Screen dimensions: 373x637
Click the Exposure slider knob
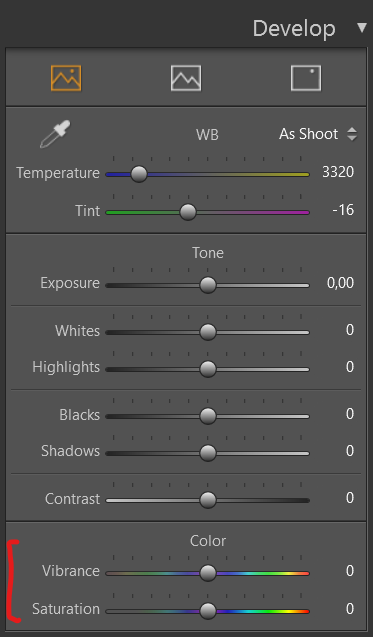[208, 285]
